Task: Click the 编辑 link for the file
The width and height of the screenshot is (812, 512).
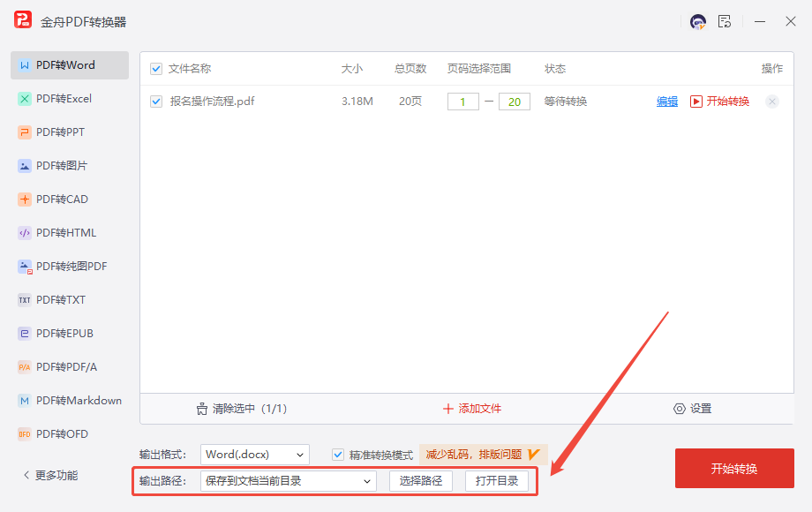Action: (x=667, y=102)
